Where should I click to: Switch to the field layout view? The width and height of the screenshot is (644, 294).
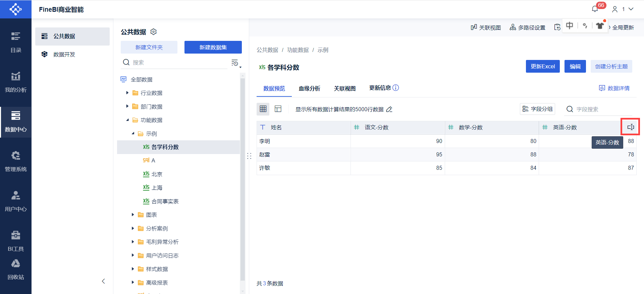tap(278, 109)
